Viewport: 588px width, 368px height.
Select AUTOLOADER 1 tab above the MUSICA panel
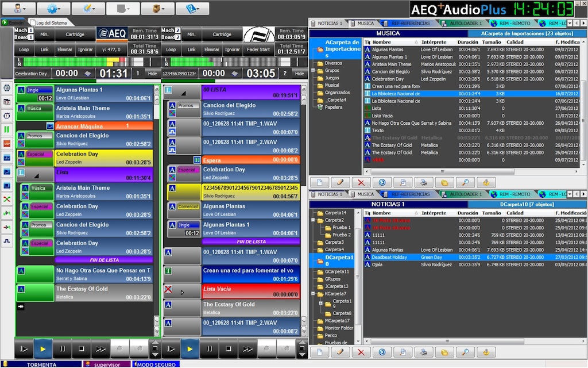[463, 23]
